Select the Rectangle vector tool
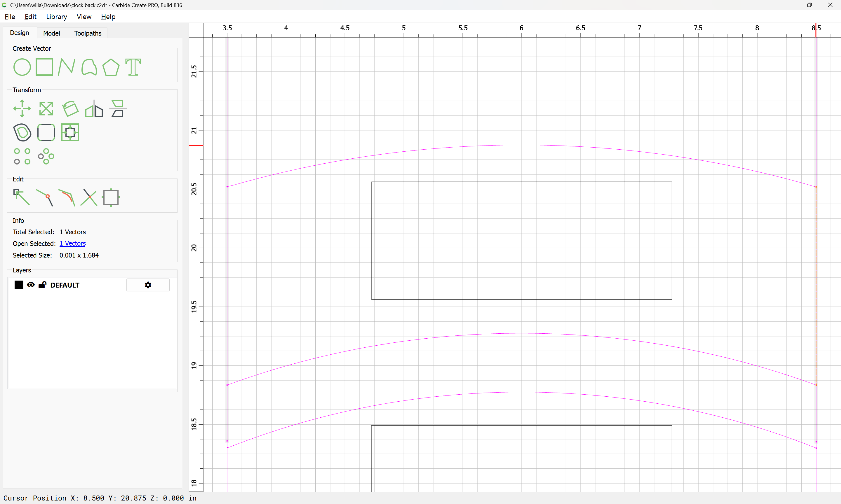The height and width of the screenshot is (504, 841). click(44, 67)
